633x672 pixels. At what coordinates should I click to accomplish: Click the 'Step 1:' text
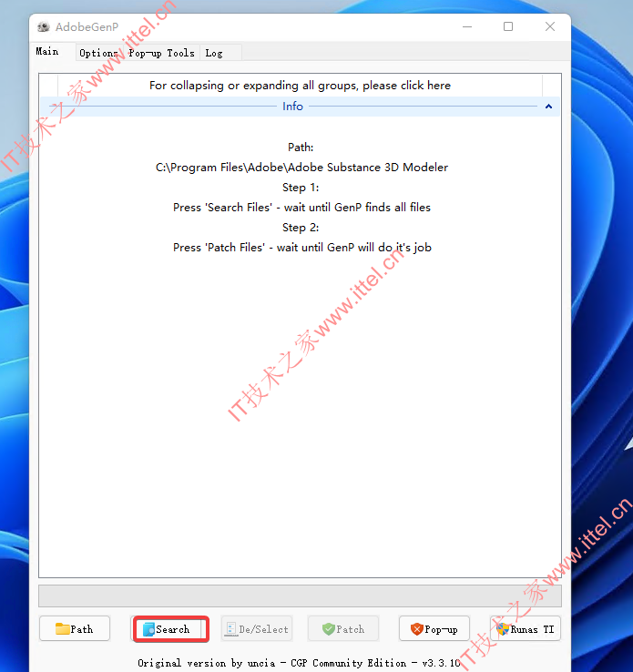pos(301,188)
